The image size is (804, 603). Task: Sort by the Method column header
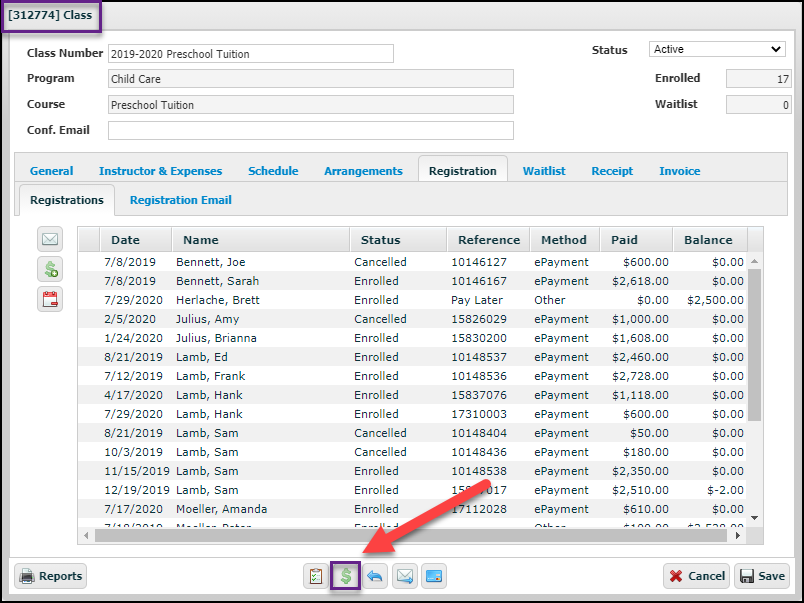coord(565,239)
